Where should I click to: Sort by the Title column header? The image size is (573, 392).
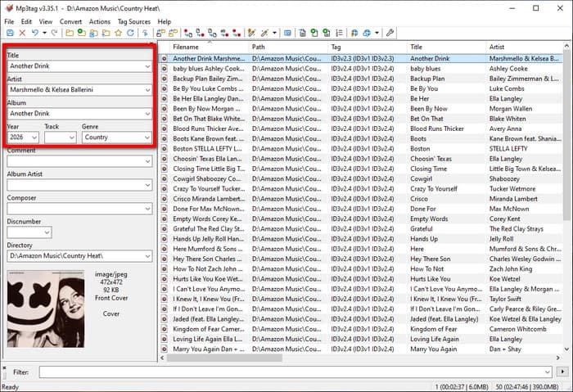click(x=446, y=47)
